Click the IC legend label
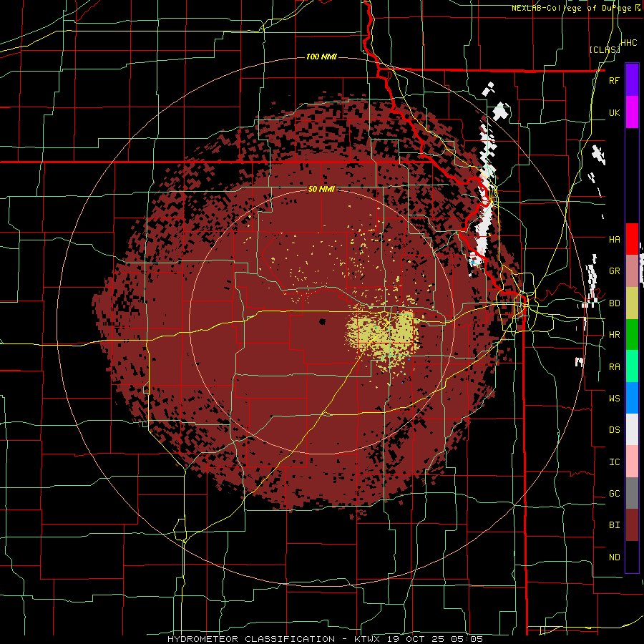Viewport: 644px width, 644px height. click(614, 462)
